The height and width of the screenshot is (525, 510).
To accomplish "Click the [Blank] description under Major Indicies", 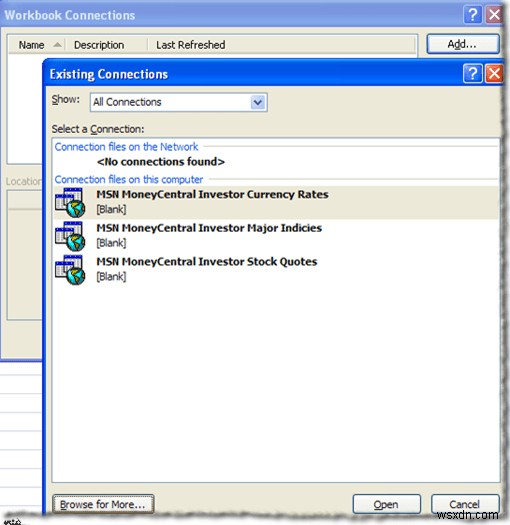I will coord(111,243).
